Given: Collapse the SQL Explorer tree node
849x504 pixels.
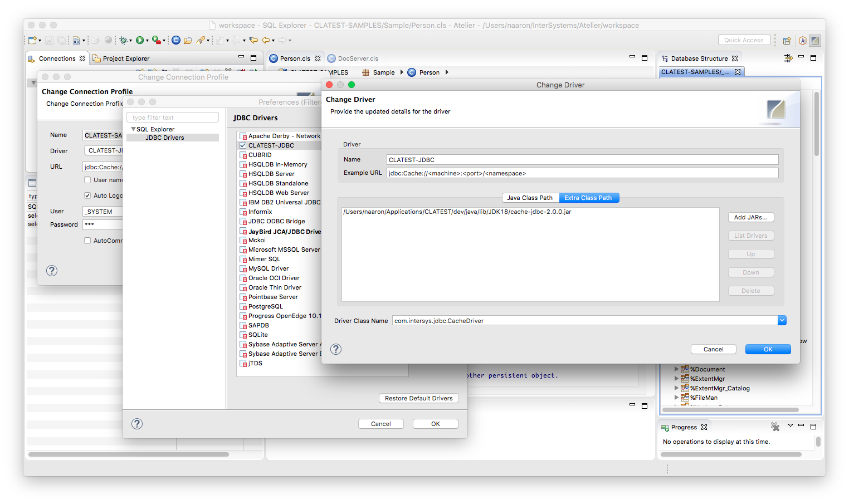Looking at the screenshot, I should (133, 129).
